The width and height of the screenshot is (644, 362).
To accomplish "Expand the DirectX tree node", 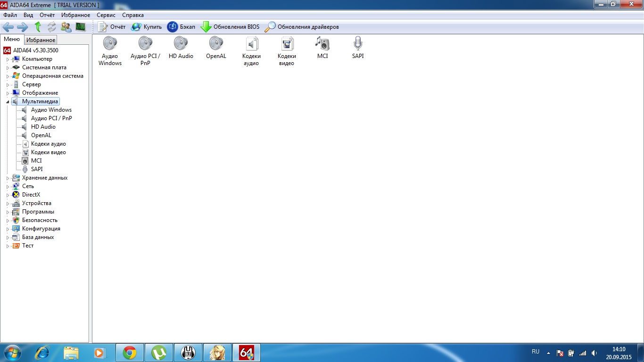I will 8,195.
